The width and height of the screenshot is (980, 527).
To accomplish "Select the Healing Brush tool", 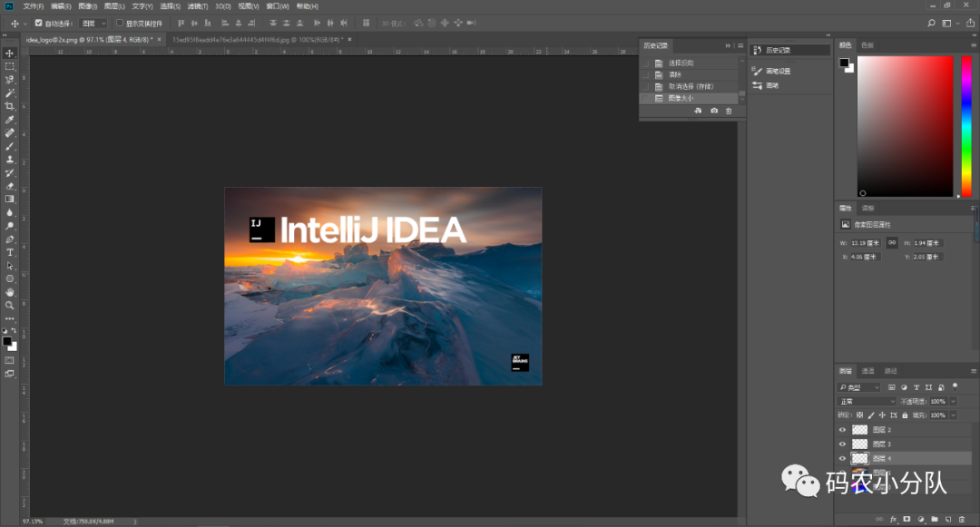I will tap(9, 132).
